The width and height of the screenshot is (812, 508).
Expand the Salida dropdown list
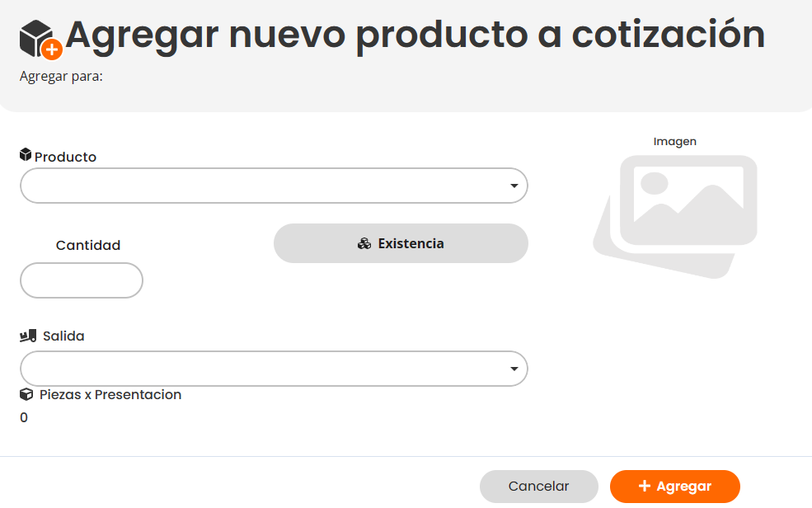[x=264, y=369]
